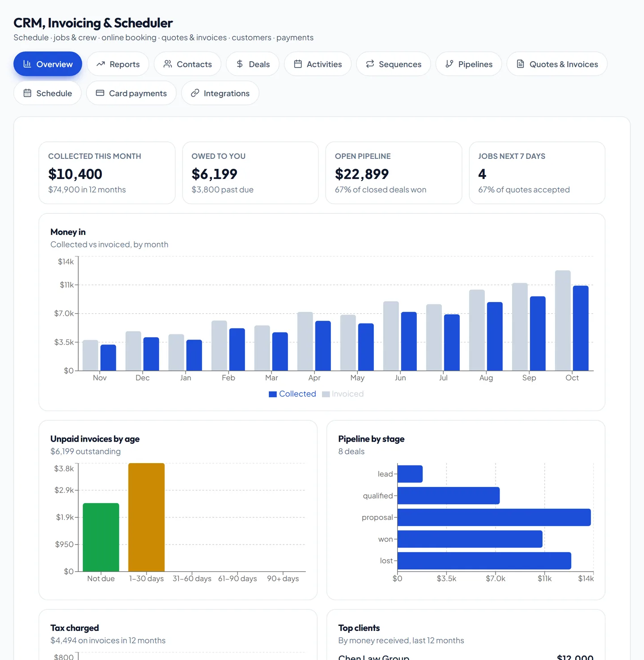
Task: Click '67% of quotes accepted' text
Action: click(x=524, y=190)
